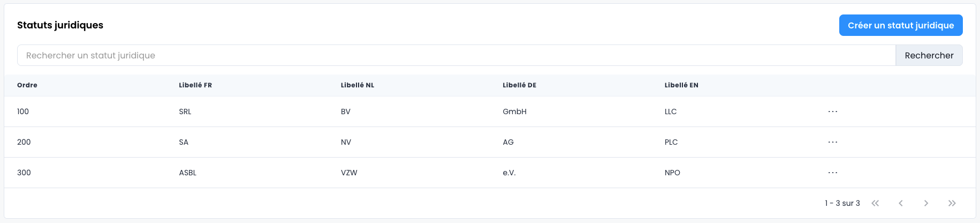Click the GmbH label cell
Image resolution: width=980 pixels, height=223 pixels.
coord(514,111)
